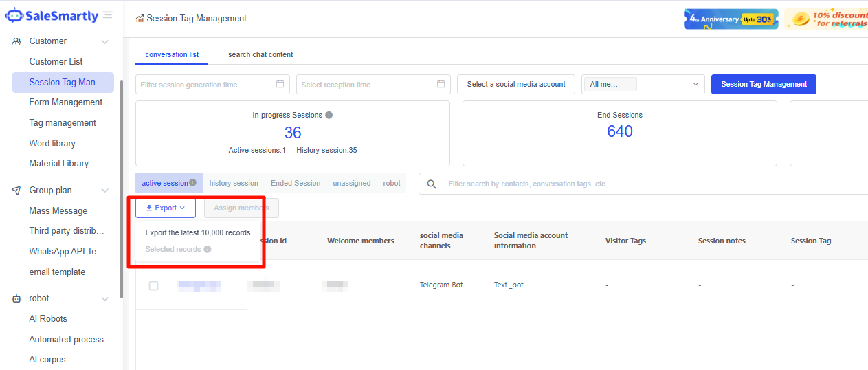
Task: Click the calendar icon in session generation filter
Action: pyautogui.click(x=280, y=84)
